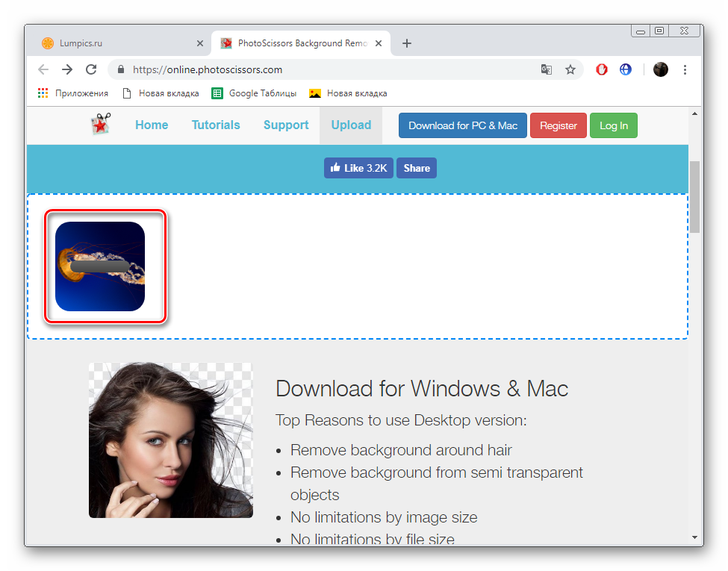Image resolution: width=728 pixels, height=571 pixels.
Task: Open the Support menu item
Action: (286, 125)
